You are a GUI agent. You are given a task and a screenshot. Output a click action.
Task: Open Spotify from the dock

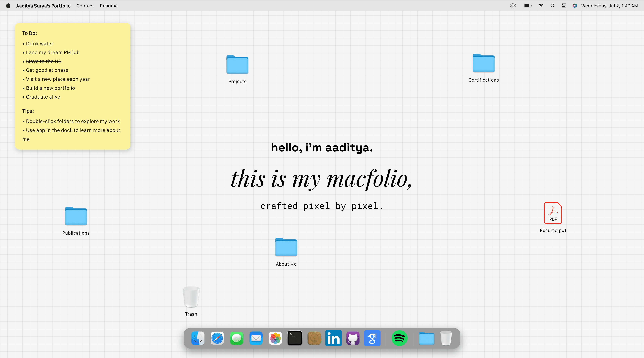tap(400, 338)
